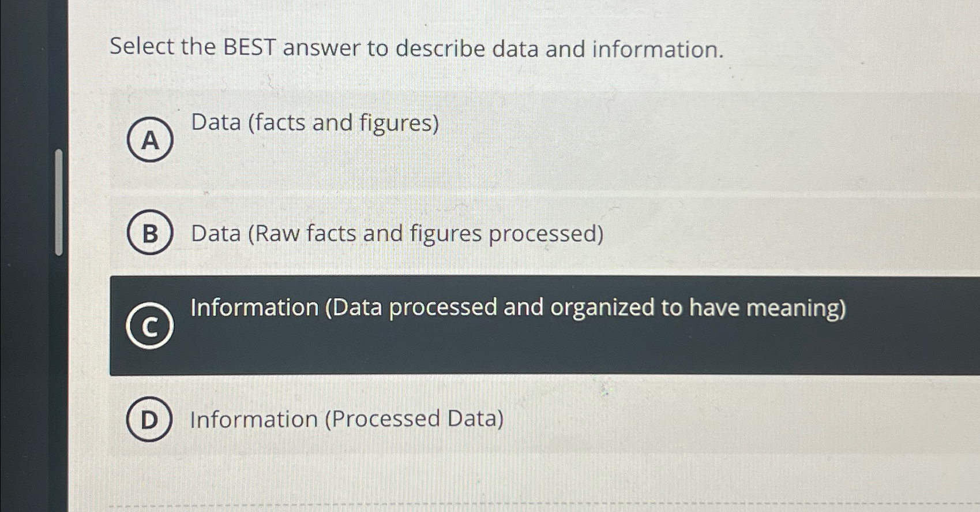Click the scrollbar handle on the left
980x512 pixels.
pos(58,202)
